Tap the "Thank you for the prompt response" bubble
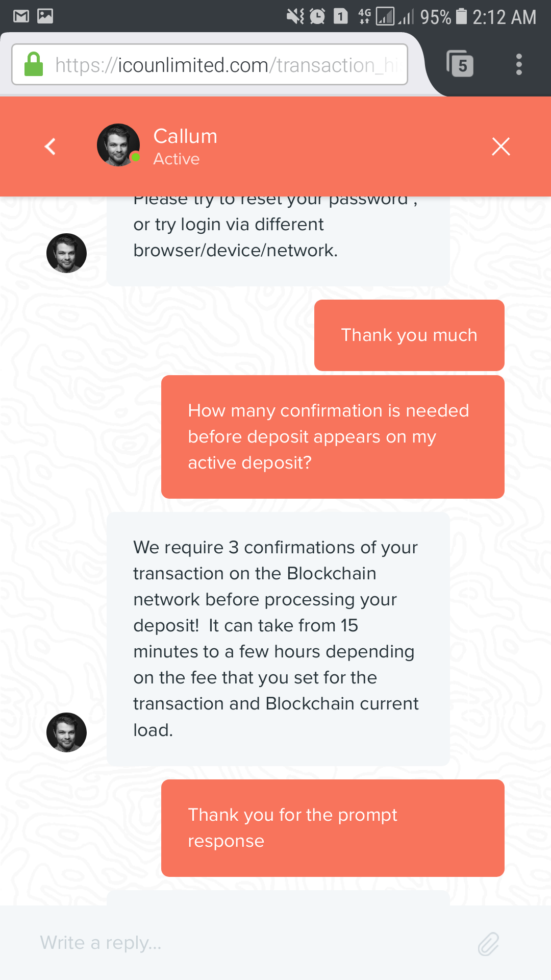This screenshot has height=980, width=551. [333, 828]
